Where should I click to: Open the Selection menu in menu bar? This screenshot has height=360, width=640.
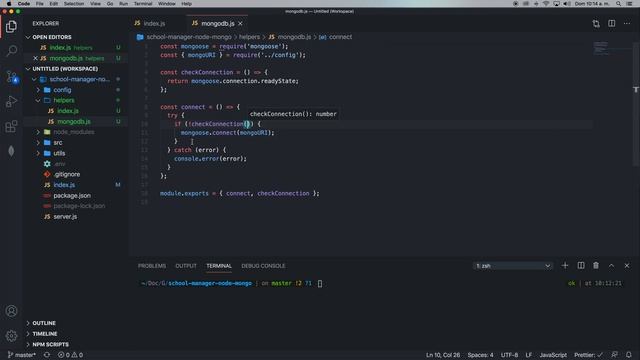click(x=73, y=4)
